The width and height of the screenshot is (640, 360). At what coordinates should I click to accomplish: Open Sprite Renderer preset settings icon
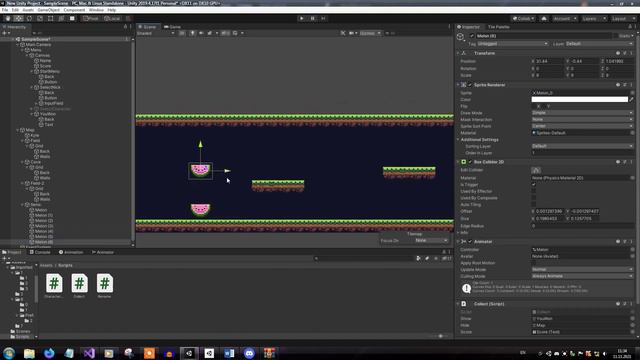click(x=624, y=85)
